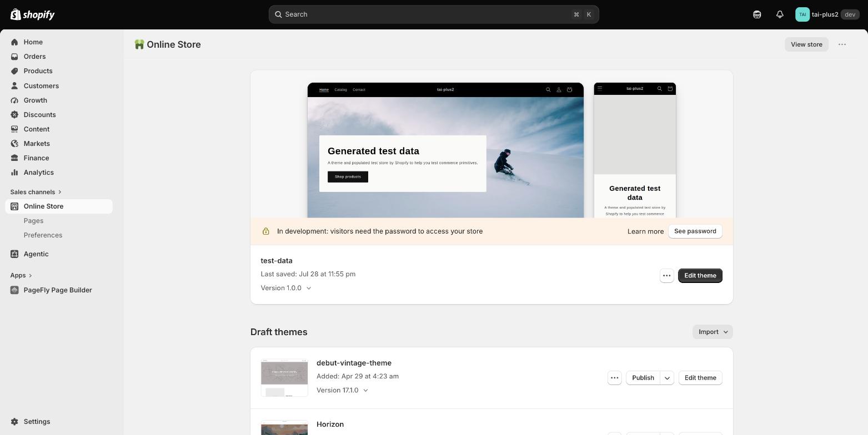Click the password lock icon
This screenshot has width=868, height=435.
(x=266, y=231)
